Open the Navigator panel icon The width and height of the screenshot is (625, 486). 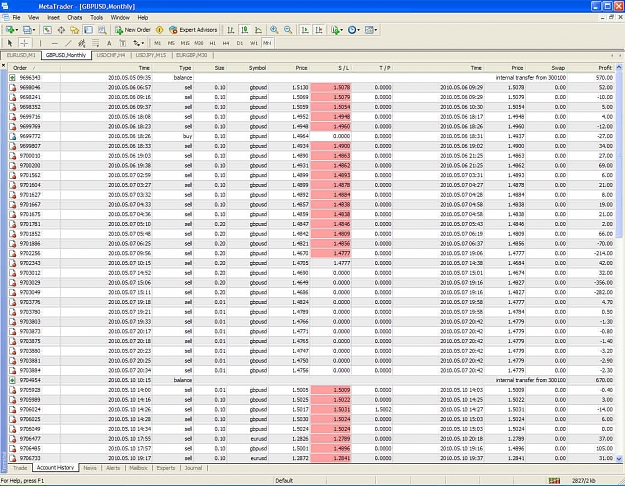[75, 30]
